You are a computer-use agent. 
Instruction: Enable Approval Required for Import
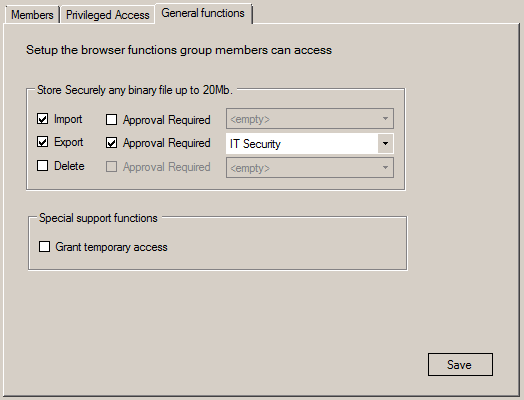tap(111, 120)
